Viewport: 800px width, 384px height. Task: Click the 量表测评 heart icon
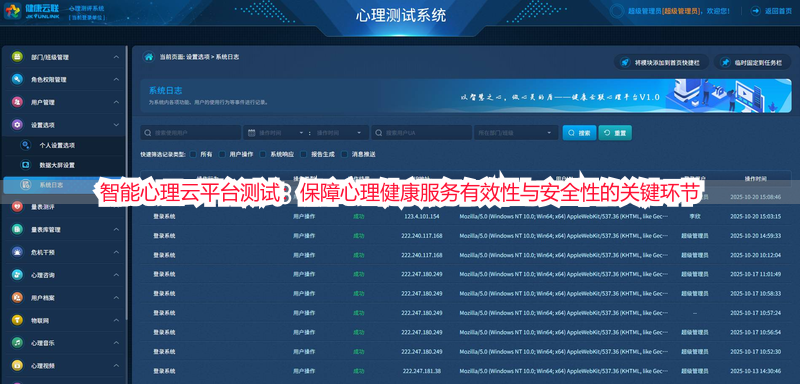(17, 207)
